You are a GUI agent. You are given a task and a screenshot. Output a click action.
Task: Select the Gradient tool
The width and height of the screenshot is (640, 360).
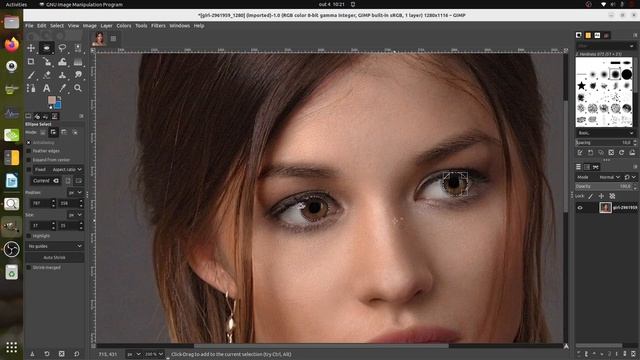(78, 62)
